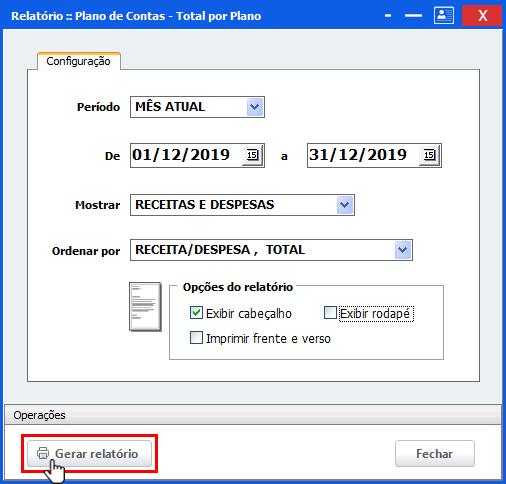Select the Configuração tab
This screenshot has height=484, width=506.
pyautogui.click(x=79, y=61)
